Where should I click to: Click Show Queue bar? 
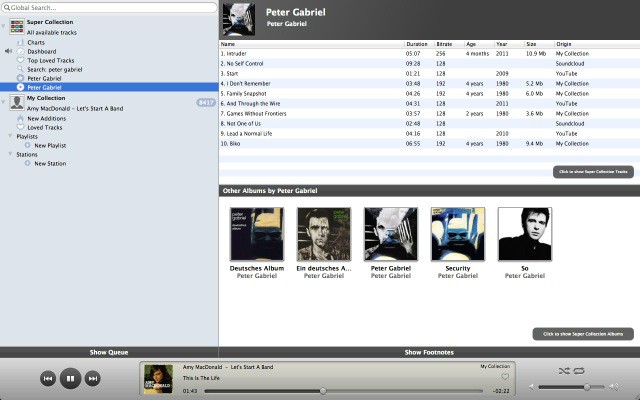point(109,352)
